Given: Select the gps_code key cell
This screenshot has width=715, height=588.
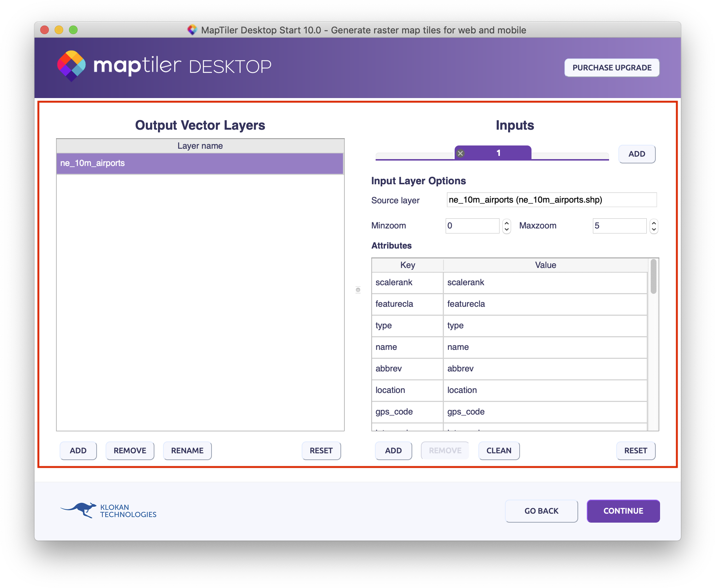Looking at the screenshot, I should [408, 412].
